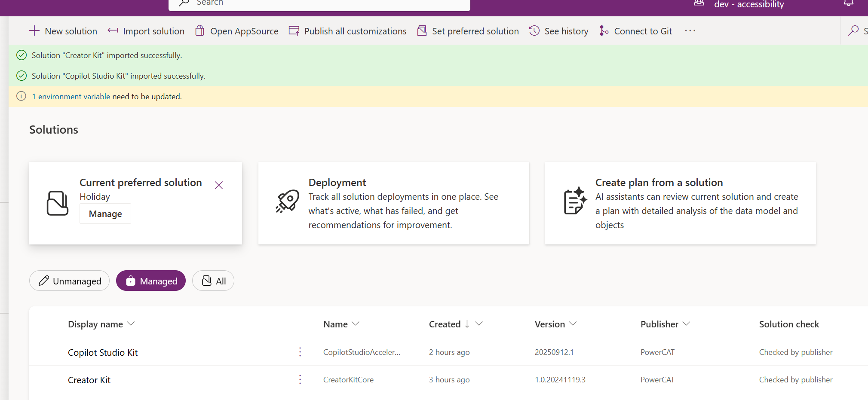Click inside the top search field
The image size is (868, 400).
point(319,3)
